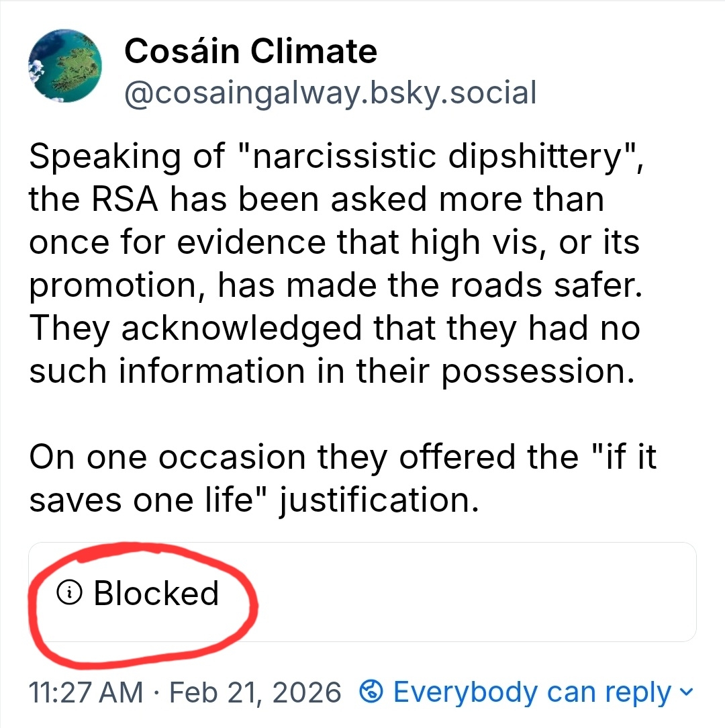The height and width of the screenshot is (728, 725).
Task: Click the word "possession" in the post
Action: 536,371
